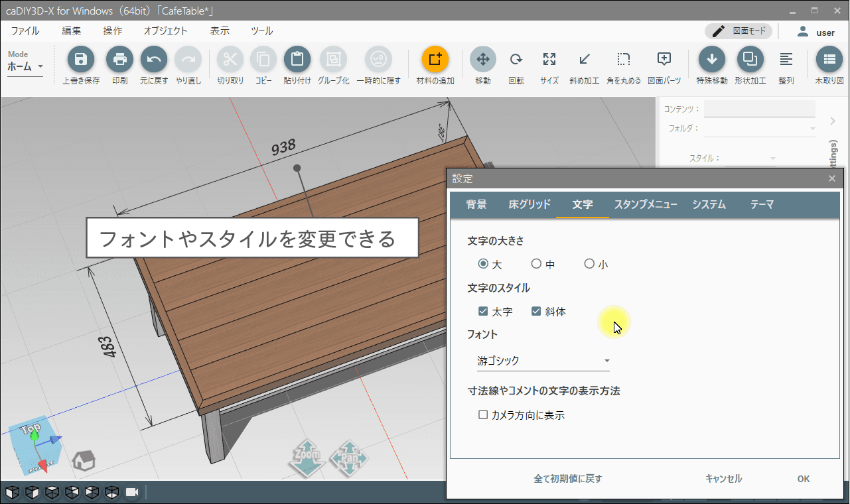Select 大 text size radio button

[x=483, y=264]
